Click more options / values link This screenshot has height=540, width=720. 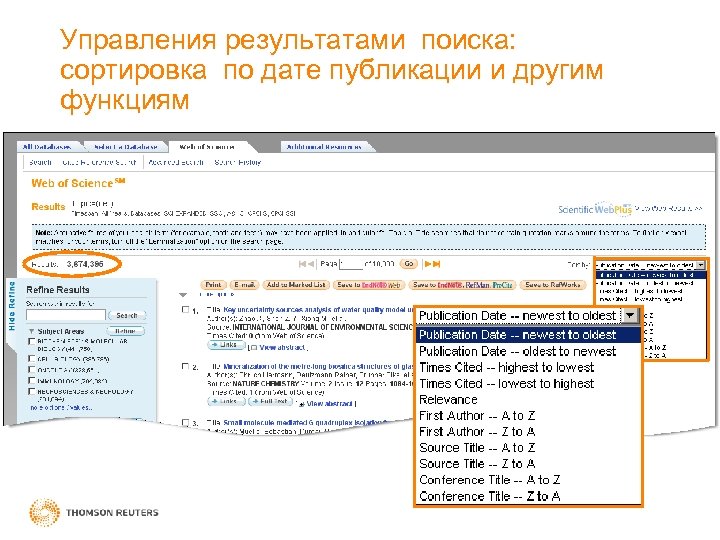pyautogui.click(x=61, y=408)
